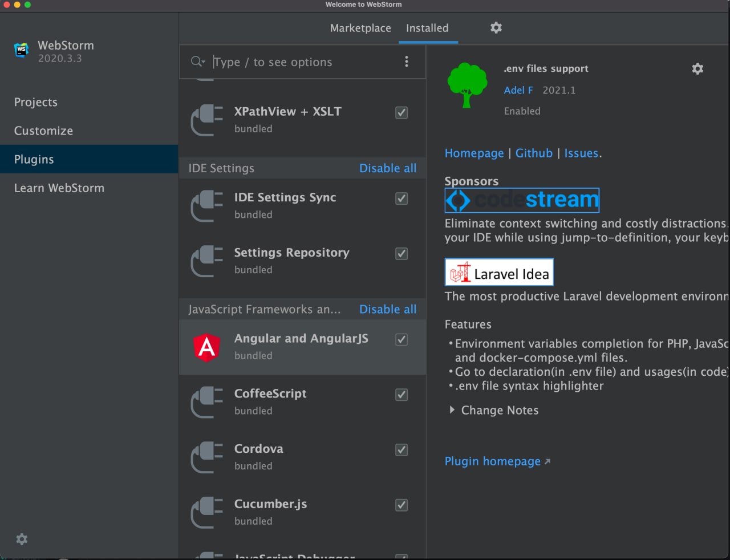
Task: Uncheck the Cucumber.js checkbox
Action: coord(401,505)
